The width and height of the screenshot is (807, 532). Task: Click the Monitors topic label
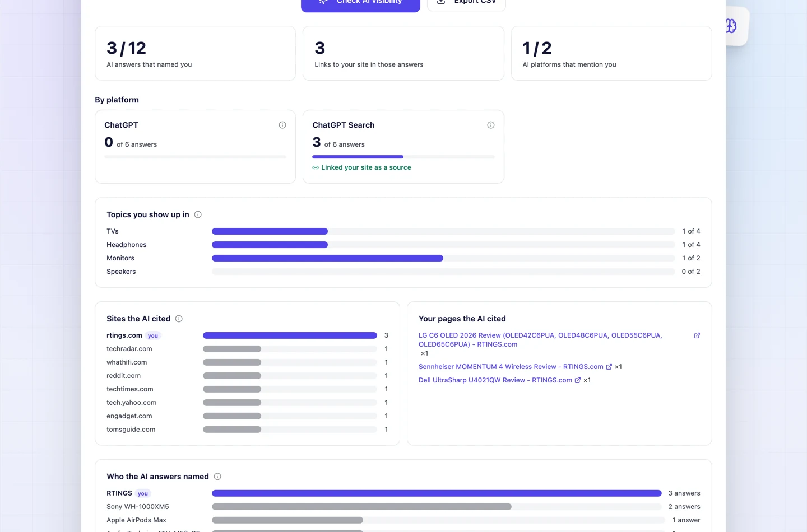(x=120, y=258)
